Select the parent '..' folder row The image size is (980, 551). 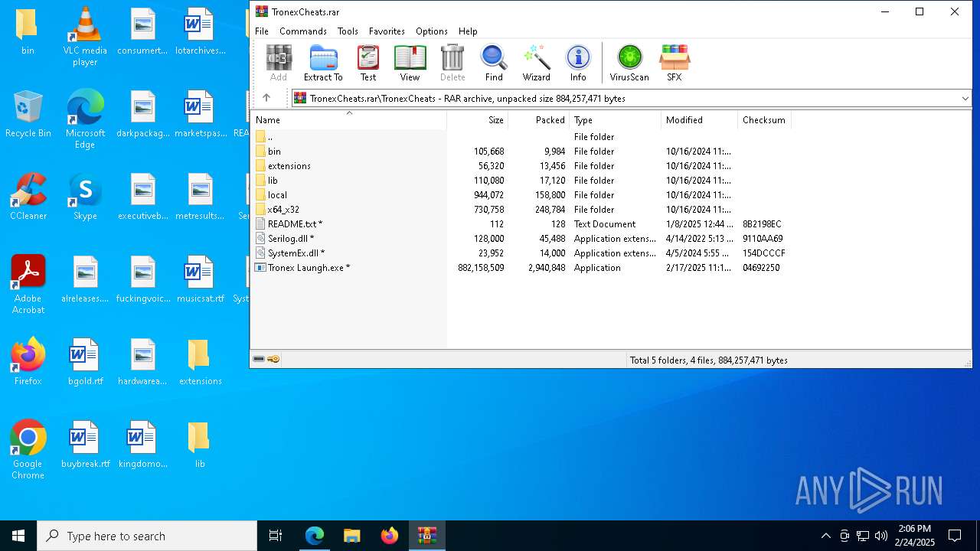tap(521, 137)
